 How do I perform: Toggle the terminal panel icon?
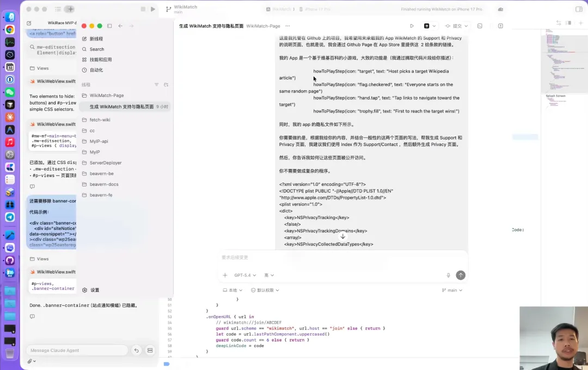(x=480, y=26)
